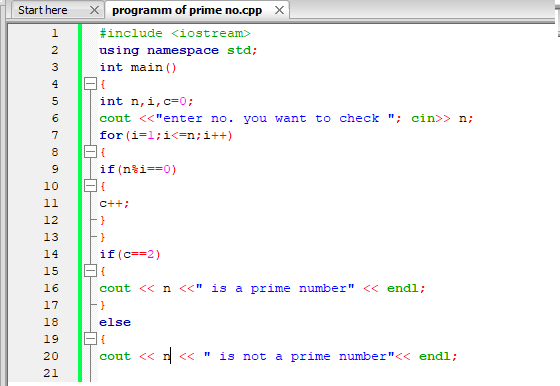Click the 'if(c==2)' condition
The image size is (560, 386).
pyautogui.click(x=130, y=254)
